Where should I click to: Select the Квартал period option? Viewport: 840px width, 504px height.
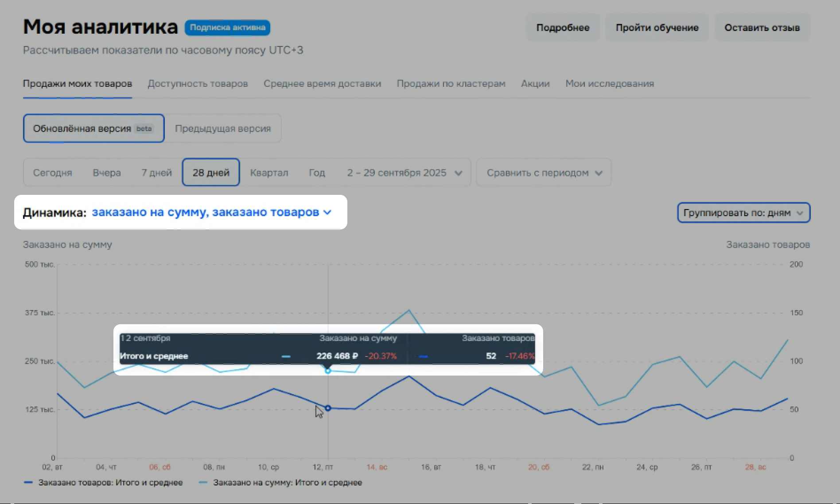pyautogui.click(x=269, y=173)
